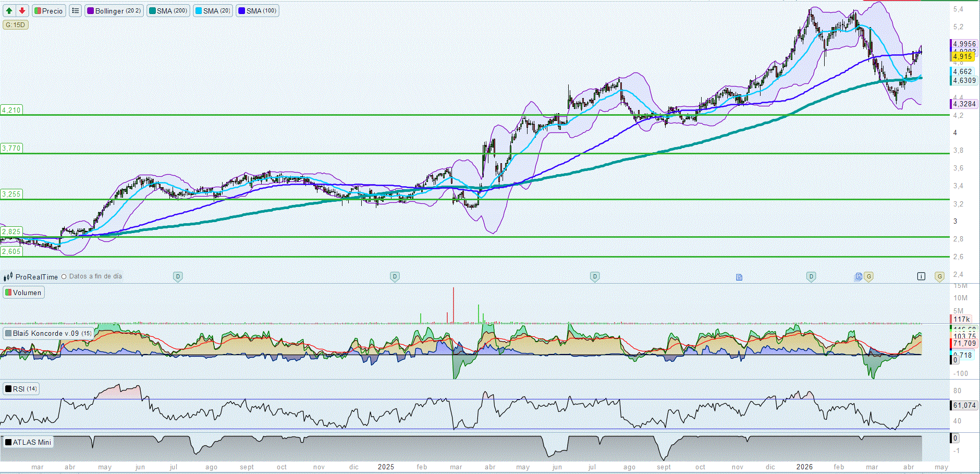
Task: Open the Volumen panel label
Action: click(23, 293)
